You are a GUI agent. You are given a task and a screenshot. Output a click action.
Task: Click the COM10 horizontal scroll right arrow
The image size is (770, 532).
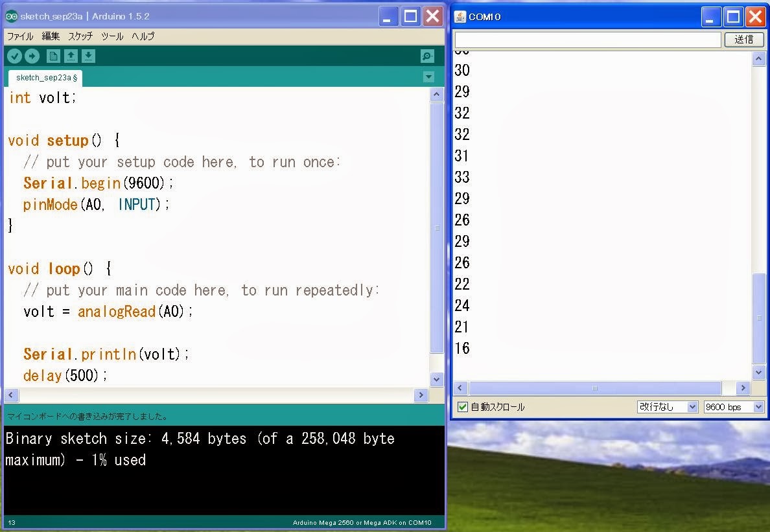743,388
